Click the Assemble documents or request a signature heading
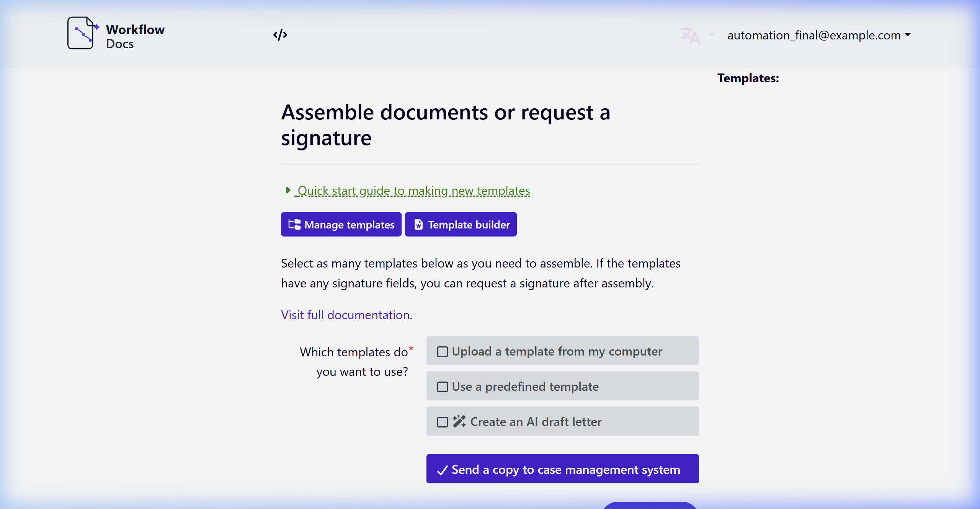The width and height of the screenshot is (980, 509). point(446,125)
